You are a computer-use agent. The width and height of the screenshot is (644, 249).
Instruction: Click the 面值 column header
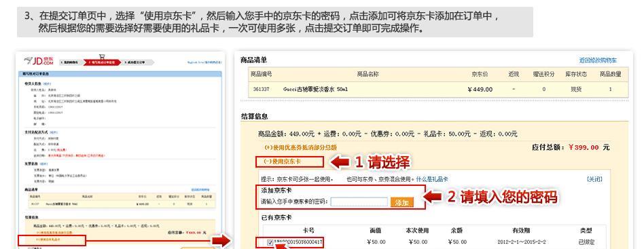(x=376, y=231)
